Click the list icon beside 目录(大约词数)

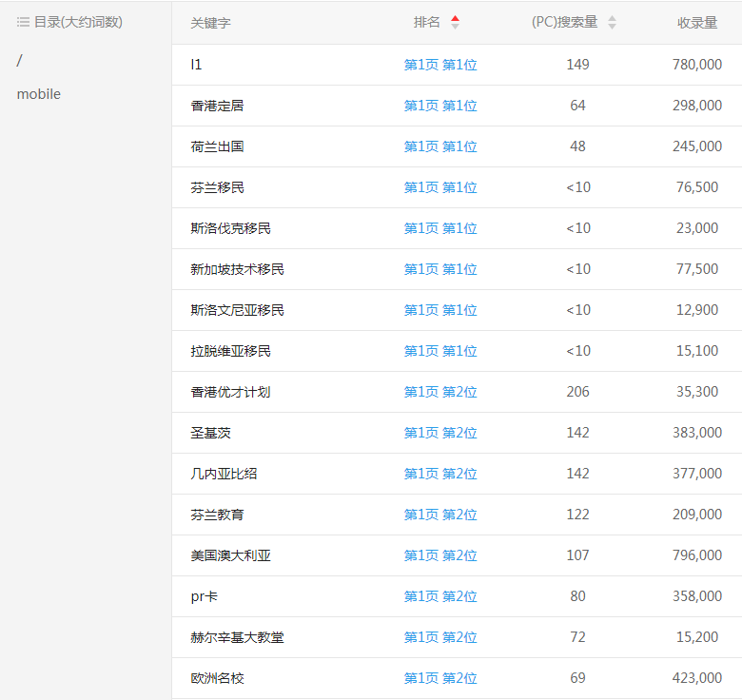pyautogui.click(x=23, y=22)
